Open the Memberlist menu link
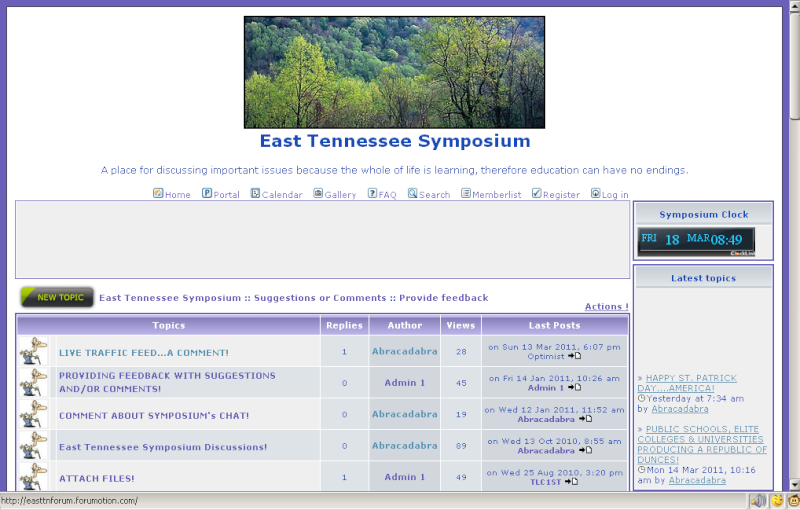Image resolution: width=800 pixels, height=510 pixels. coord(496,195)
